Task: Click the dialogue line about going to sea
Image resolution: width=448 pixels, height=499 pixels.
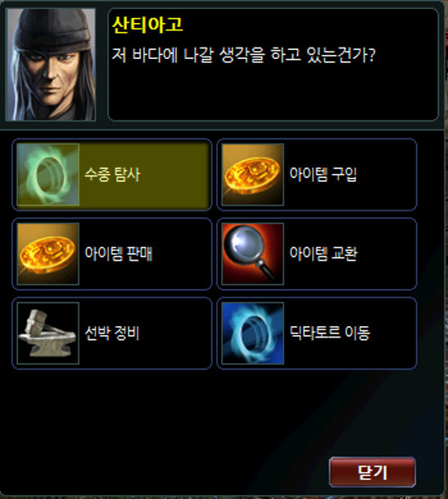Action: pos(244,55)
